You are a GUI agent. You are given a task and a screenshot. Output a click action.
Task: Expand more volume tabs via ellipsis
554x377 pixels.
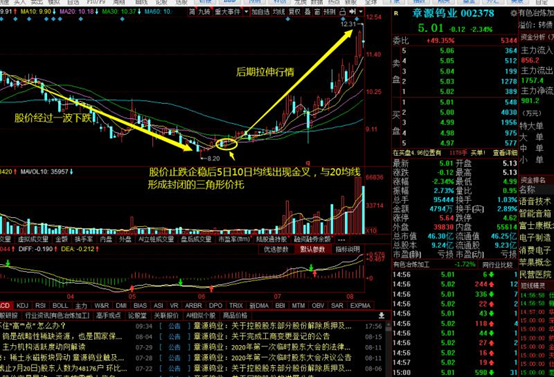[x=341, y=239]
